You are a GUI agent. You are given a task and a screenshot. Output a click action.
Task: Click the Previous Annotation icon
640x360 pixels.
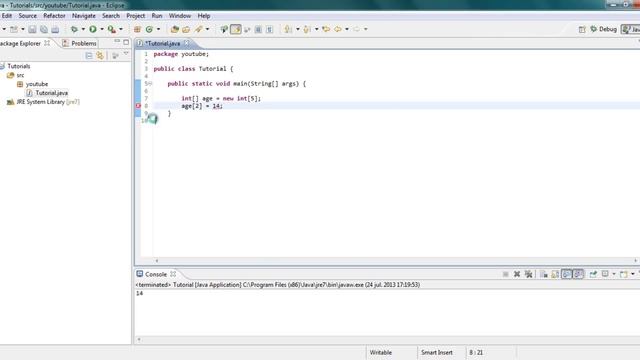click(307, 29)
